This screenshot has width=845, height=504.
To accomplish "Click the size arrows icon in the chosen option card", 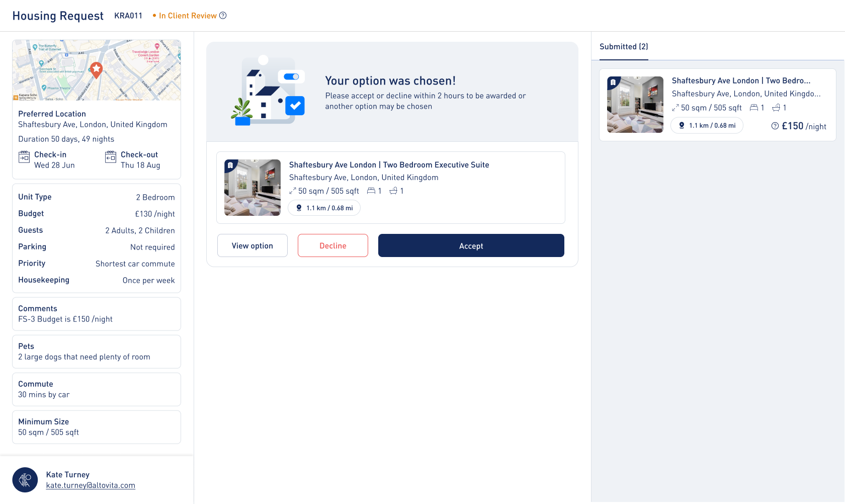I will click(293, 191).
